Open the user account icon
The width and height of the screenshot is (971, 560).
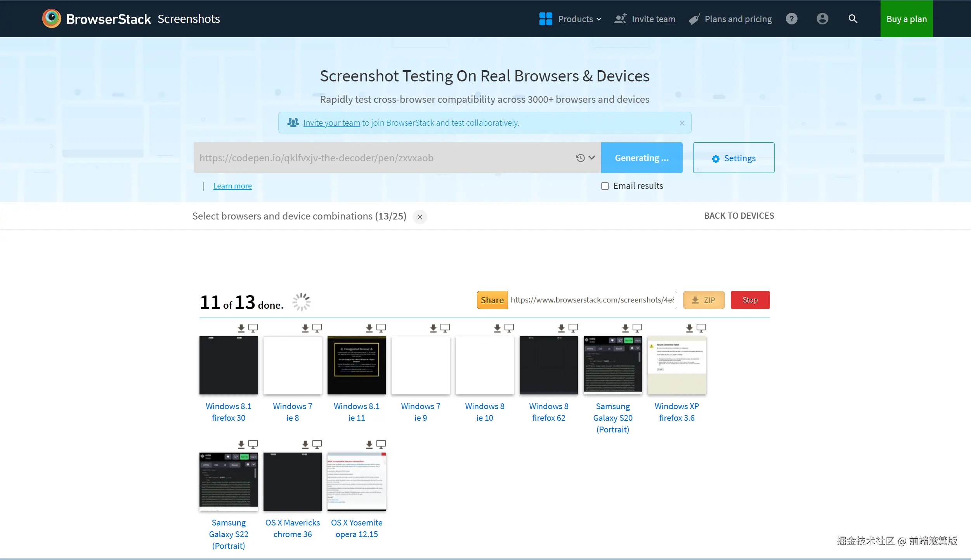822,19
